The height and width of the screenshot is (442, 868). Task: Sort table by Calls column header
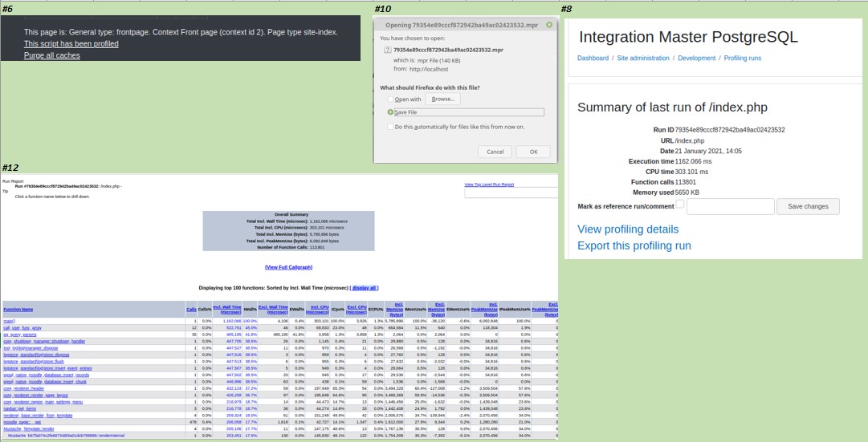(191, 309)
